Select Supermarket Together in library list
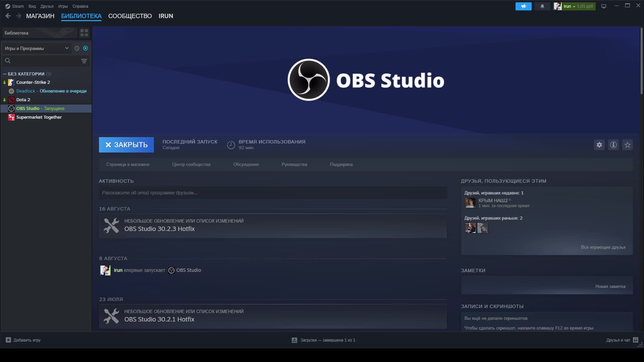 point(46,117)
